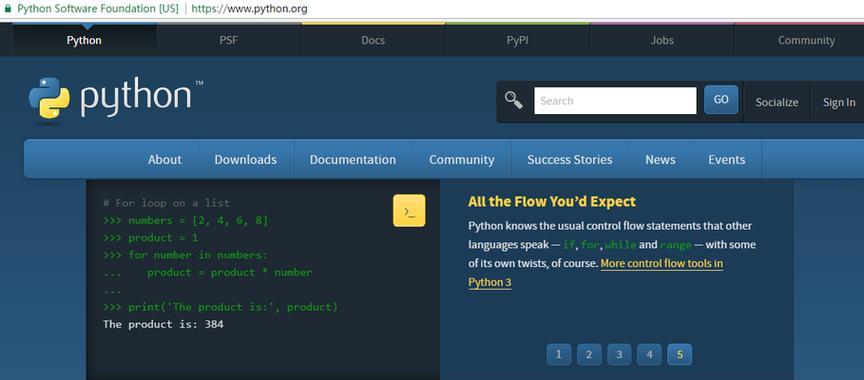The image size is (864, 380).
Task: Click the GO search button
Action: tap(721, 100)
